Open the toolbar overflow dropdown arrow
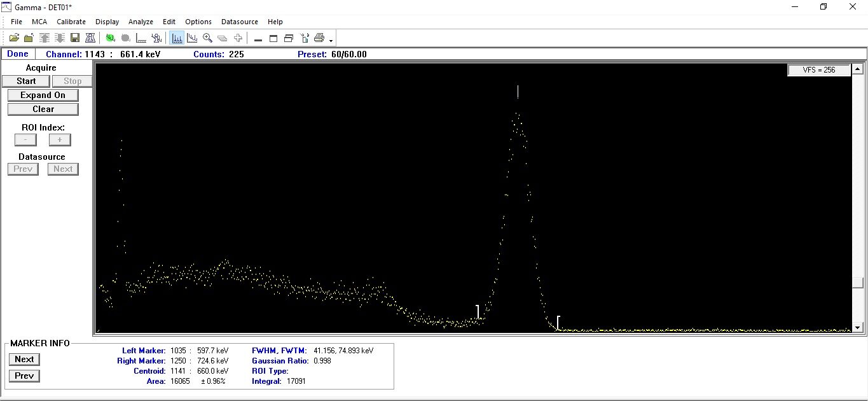The image size is (868, 401). coord(331,41)
